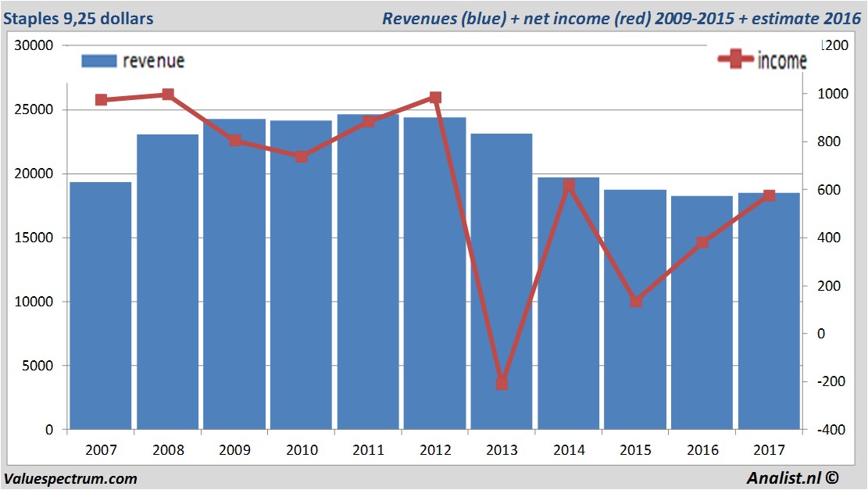
Task: Click the blue revenue legend swatch
Action: [x=99, y=61]
